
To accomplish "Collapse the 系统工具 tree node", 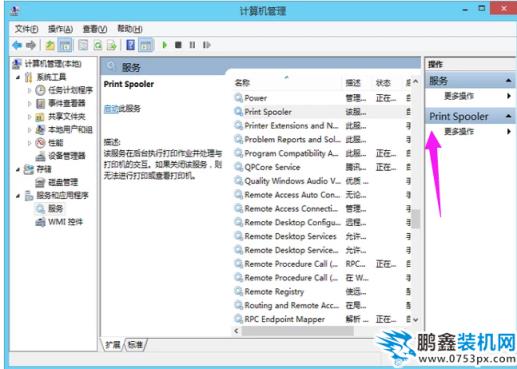I will 18,77.
